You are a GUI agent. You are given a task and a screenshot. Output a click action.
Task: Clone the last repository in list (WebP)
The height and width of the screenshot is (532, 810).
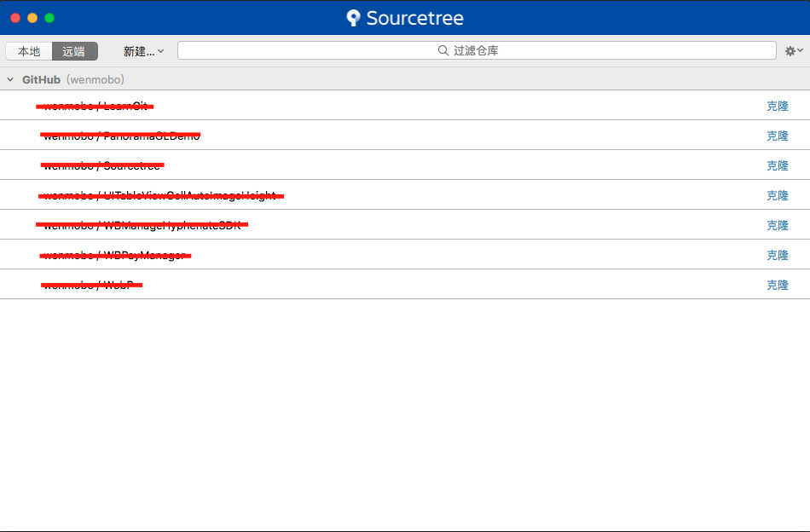click(777, 285)
